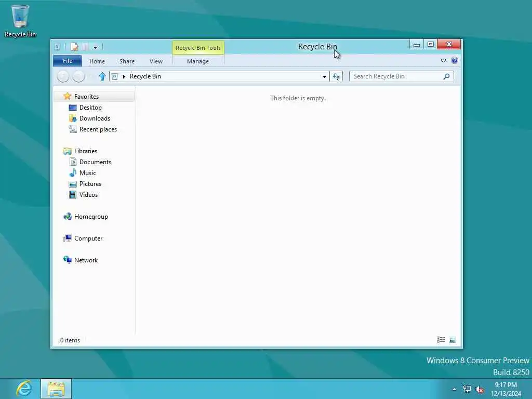Launch Internet Explorer from taskbar
532x399 pixels.
point(24,389)
